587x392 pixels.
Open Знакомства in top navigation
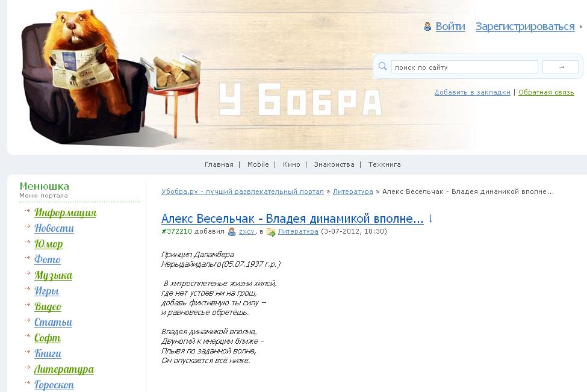334,164
